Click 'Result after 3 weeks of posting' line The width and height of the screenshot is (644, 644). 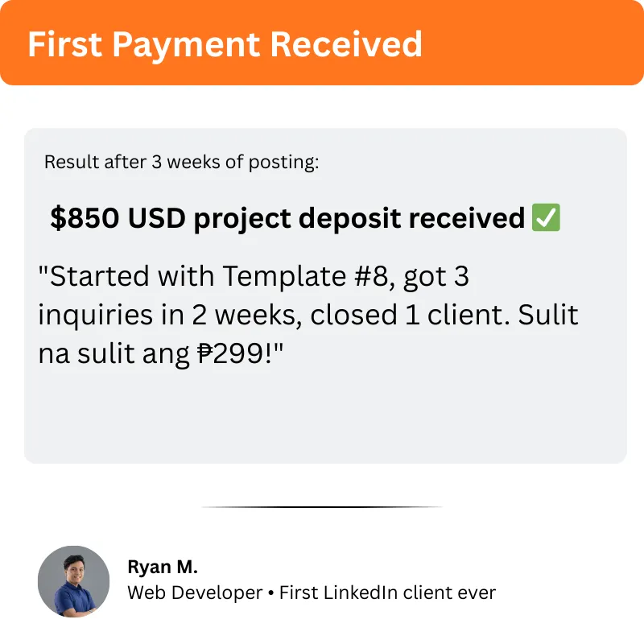click(x=181, y=162)
